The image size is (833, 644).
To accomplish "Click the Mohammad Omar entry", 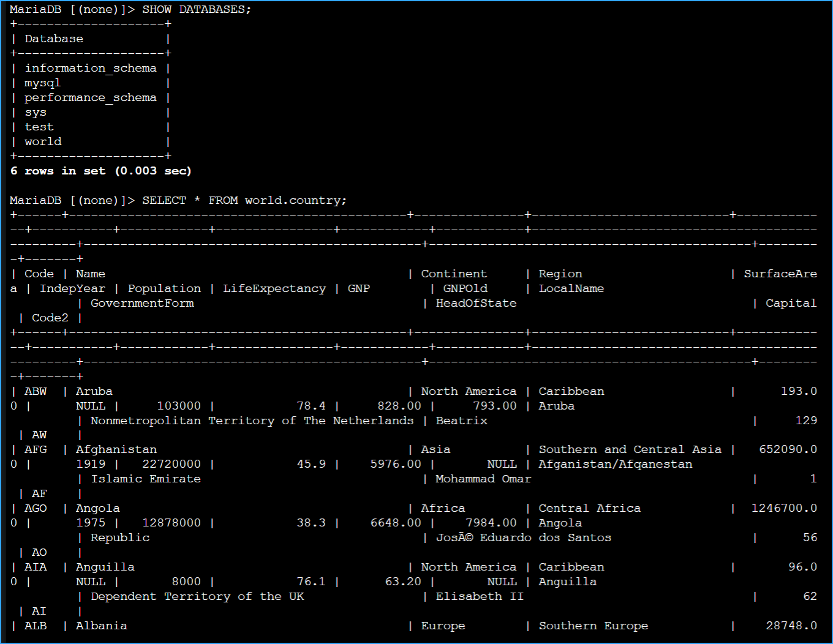I will [483, 479].
